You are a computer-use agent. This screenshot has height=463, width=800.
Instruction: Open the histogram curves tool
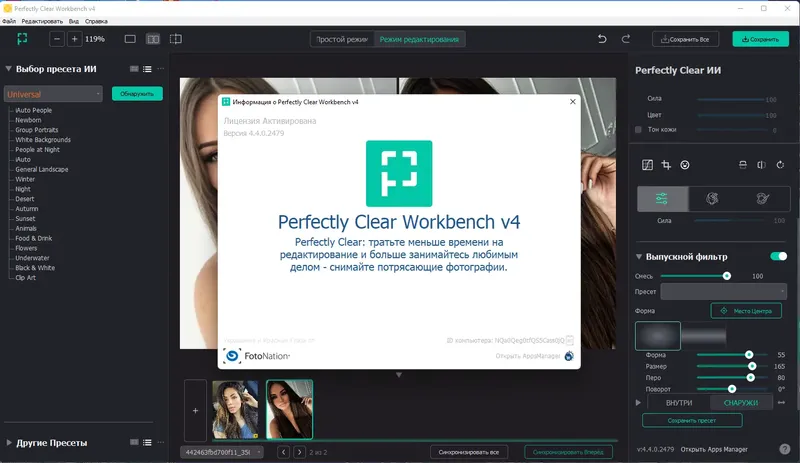pyautogui.click(x=647, y=165)
